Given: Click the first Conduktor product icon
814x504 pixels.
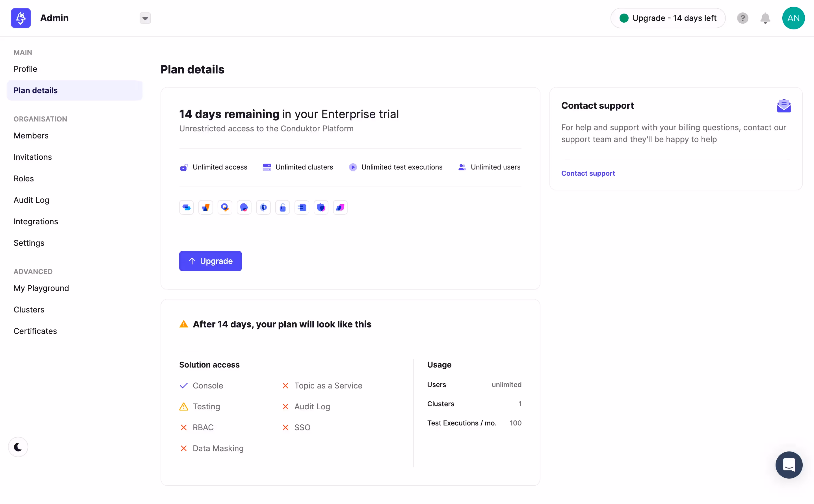Looking at the screenshot, I should click(186, 207).
